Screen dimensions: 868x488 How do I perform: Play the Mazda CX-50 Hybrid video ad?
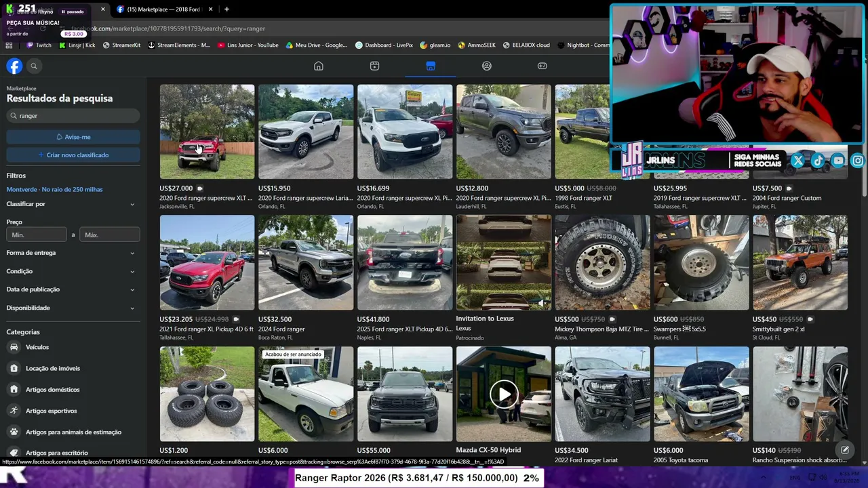click(x=503, y=394)
